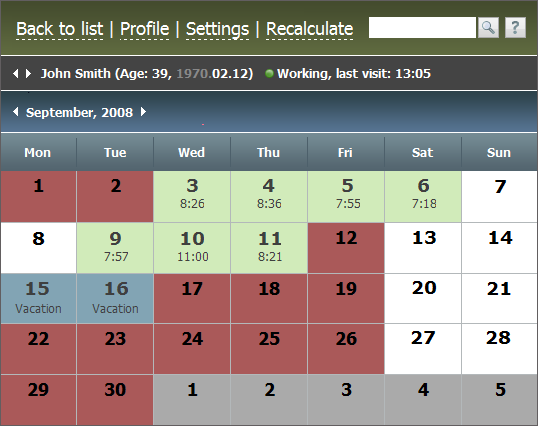Select the 16th Vacation day
The image size is (538, 426).
point(115,298)
